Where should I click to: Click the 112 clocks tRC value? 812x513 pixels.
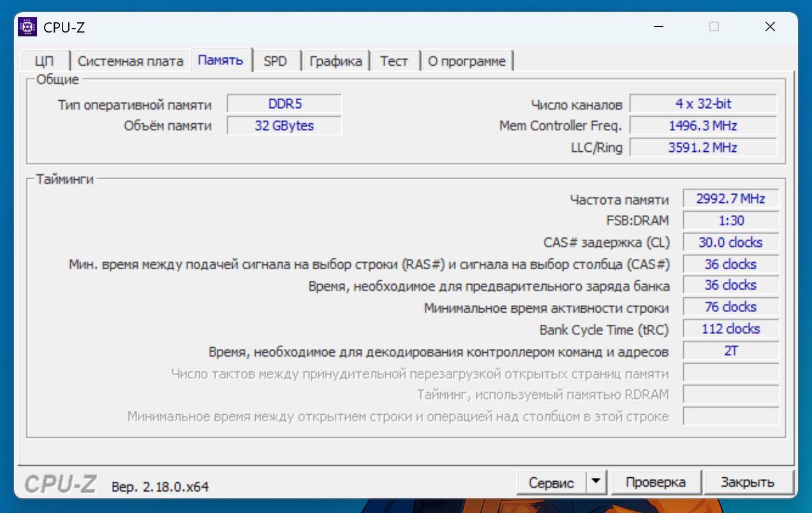coord(731,329)
